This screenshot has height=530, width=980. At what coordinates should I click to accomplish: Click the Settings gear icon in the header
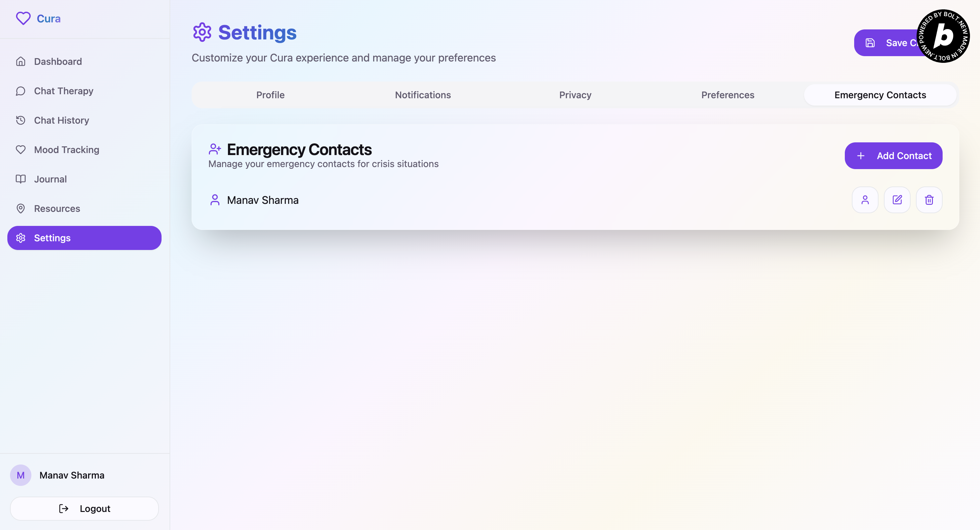202,32
